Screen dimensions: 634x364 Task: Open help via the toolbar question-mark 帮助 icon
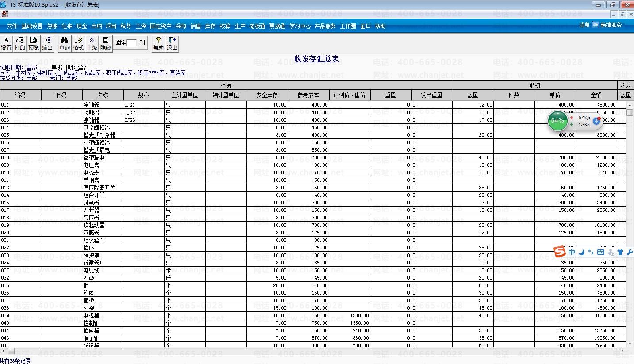158,44
